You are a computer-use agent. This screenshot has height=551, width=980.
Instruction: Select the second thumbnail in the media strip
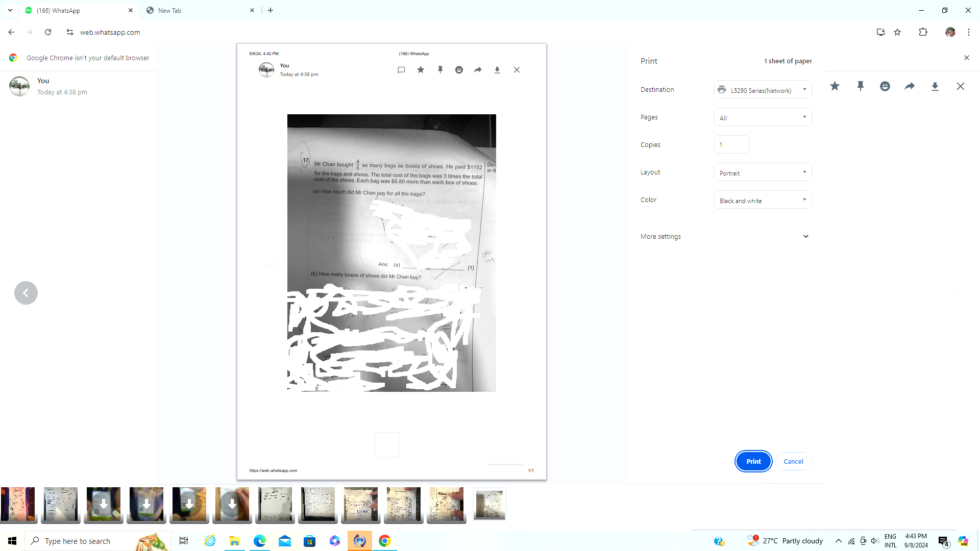pyautogui.click(x=61, y=505)
